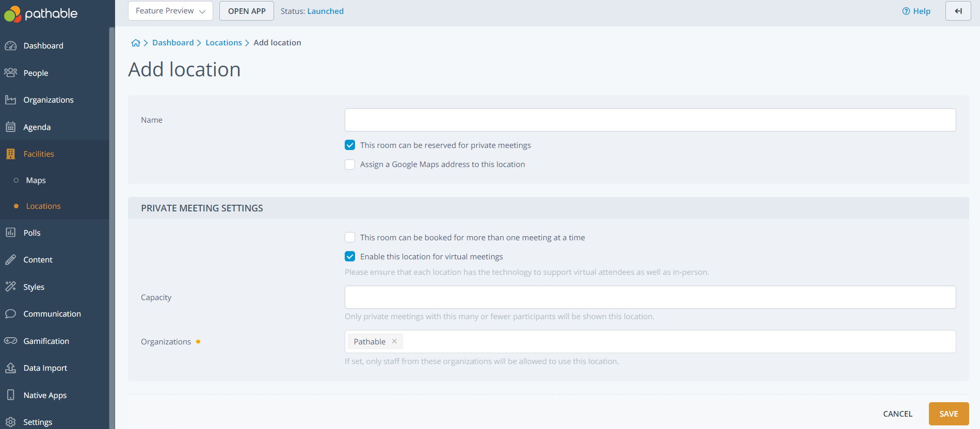Open the Dashboard gauge icon in sidebar
The width and height of the screenshot is (980, 429).
click(x=10, y=46)
